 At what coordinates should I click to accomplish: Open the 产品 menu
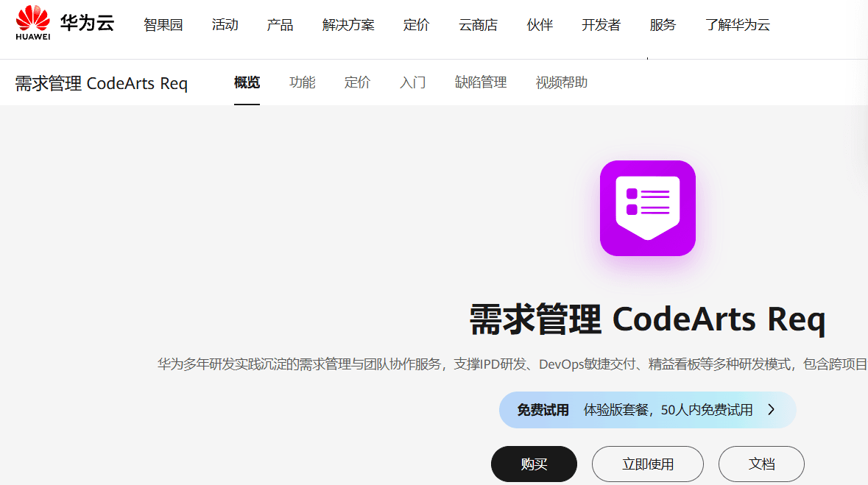tap(280, 25)
